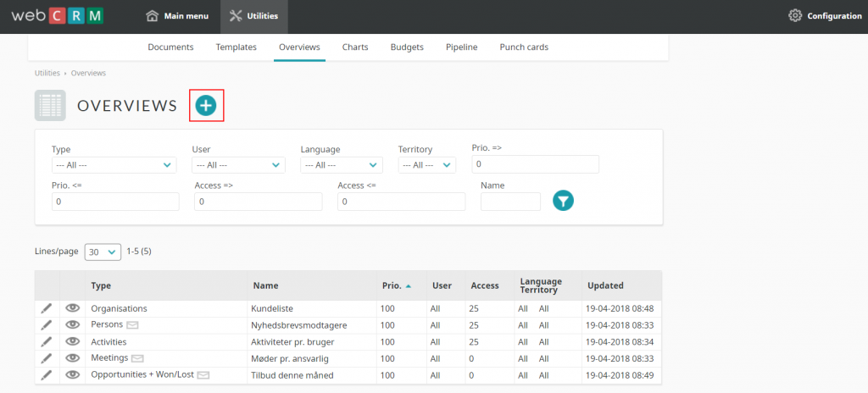Open the Type filter dropdown
This screenshot has width=868, height=393.
click(x=114, y=165)
